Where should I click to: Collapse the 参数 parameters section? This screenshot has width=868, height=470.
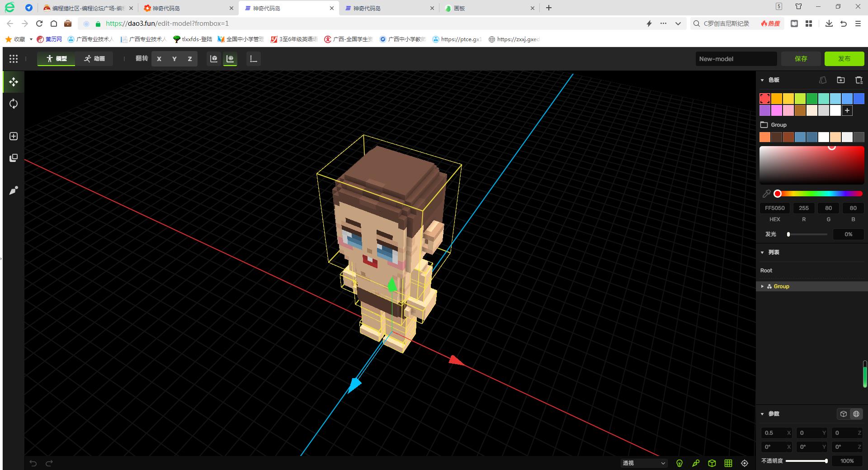(762, 414)
